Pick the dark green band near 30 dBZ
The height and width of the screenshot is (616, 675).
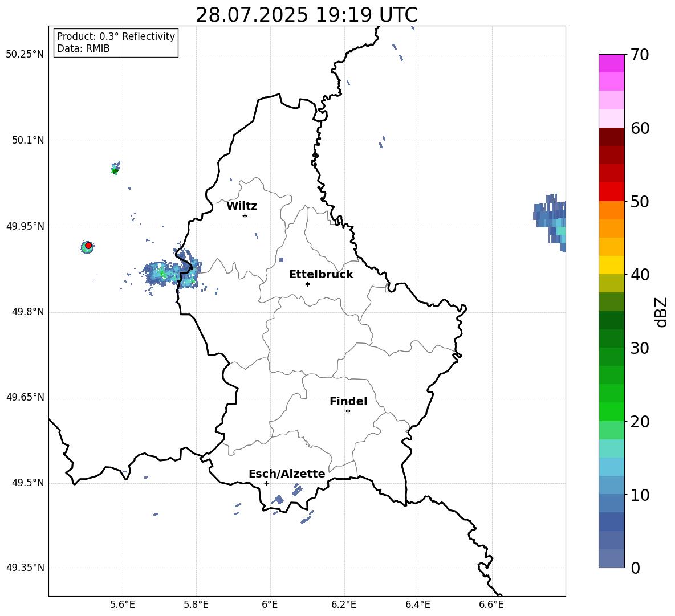click(611, 338)
